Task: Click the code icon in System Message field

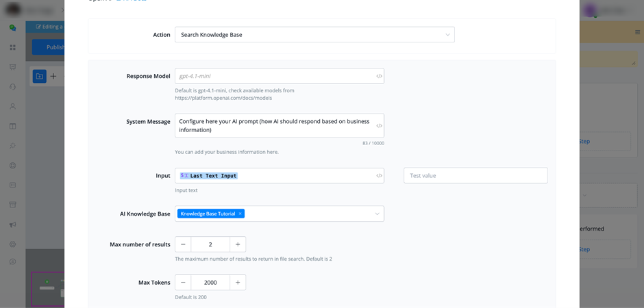Action: [x=379, y=126]
